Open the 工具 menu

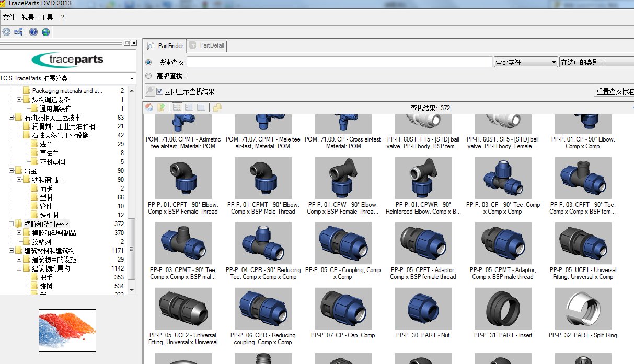tap(47, 17)
